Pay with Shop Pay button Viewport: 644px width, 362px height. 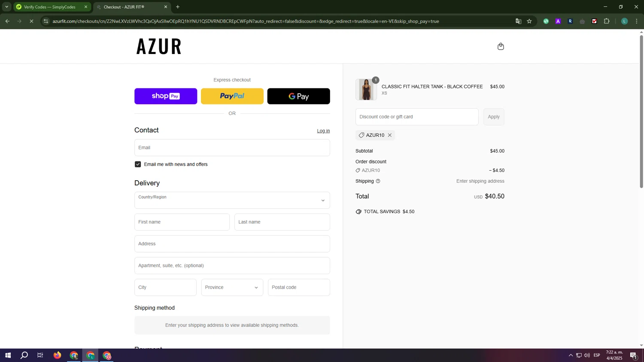tap(166, 96)
